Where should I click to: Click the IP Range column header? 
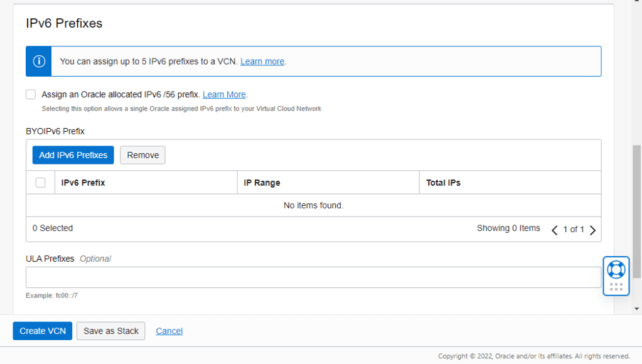point(262,183)
